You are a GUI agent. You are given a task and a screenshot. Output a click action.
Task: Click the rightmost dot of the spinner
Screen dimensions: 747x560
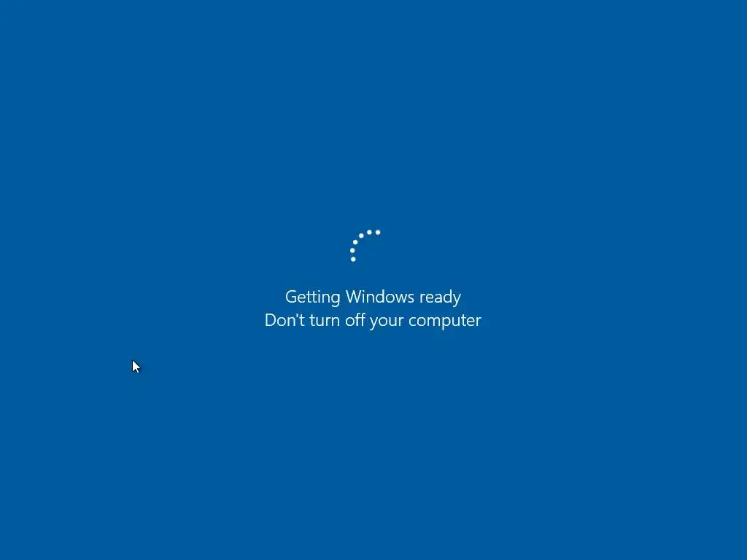tap(378, 233)
